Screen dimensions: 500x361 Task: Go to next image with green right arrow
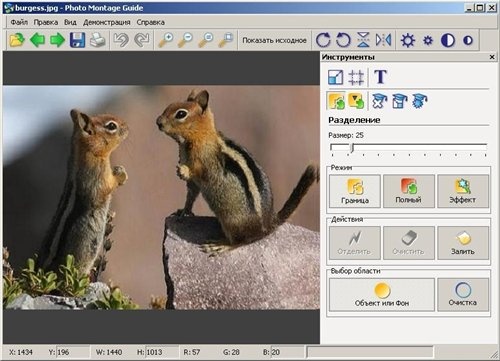click(57, 40)
